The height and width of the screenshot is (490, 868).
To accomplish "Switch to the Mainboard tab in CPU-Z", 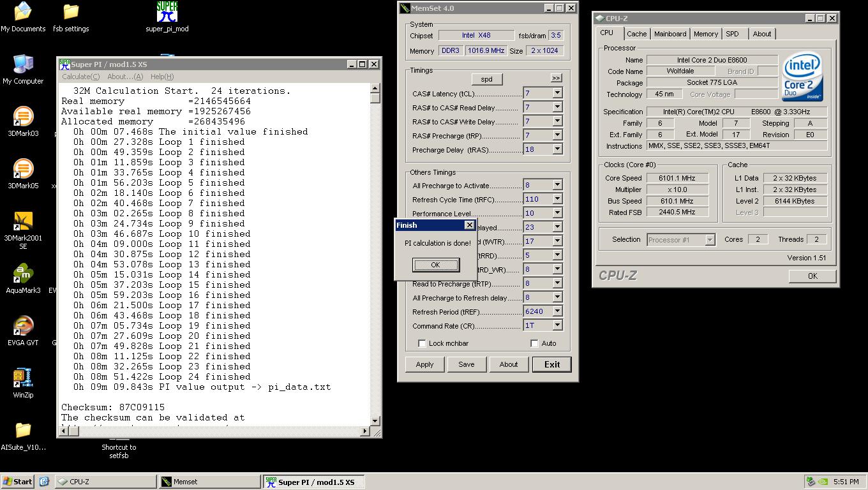I will click(x=670, y=34).
